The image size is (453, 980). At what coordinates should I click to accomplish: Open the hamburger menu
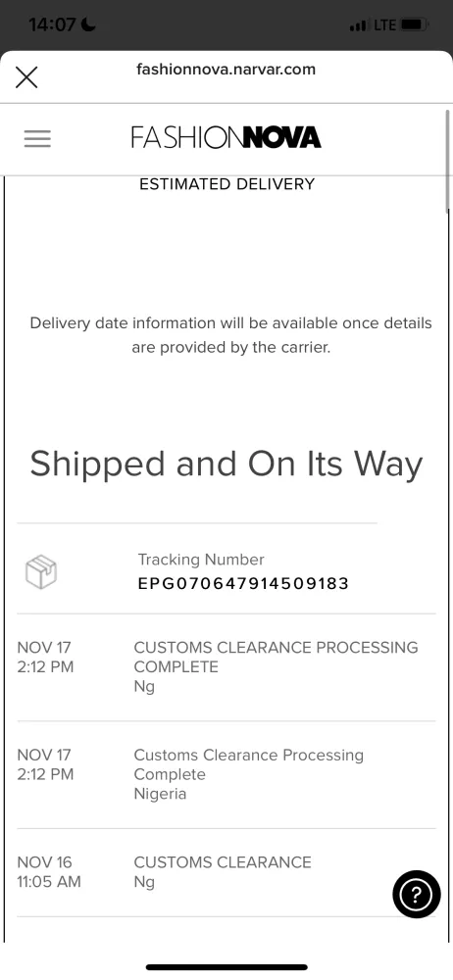point(37,138)
